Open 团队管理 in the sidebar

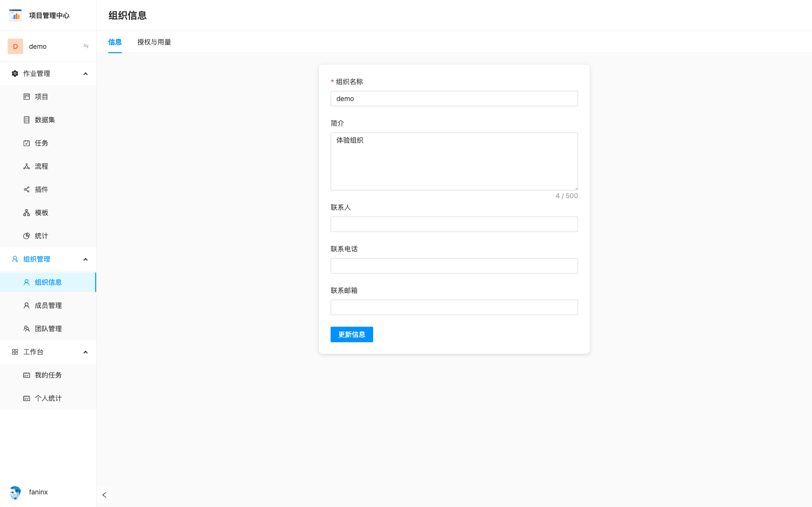click(x=48, y=329)
